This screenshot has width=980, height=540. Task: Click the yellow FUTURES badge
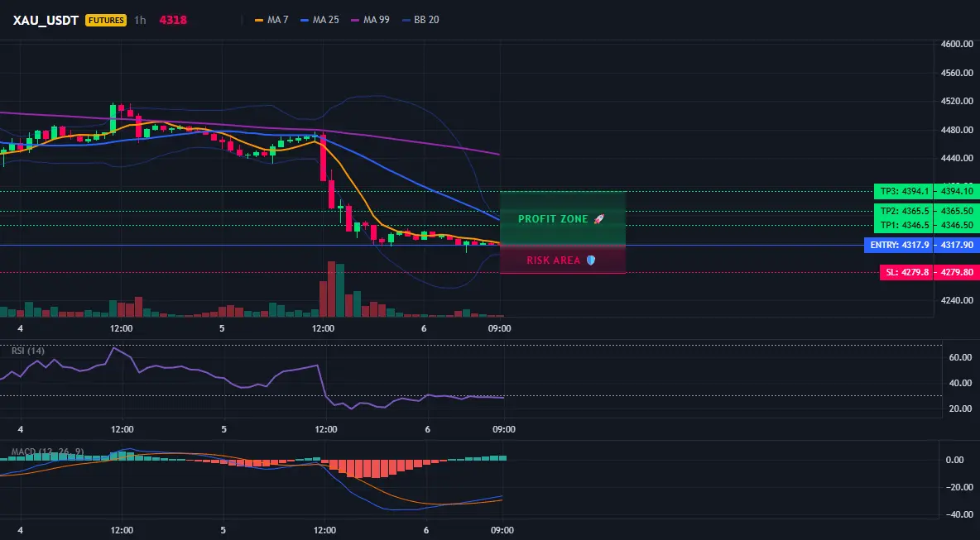(x=106, y=20)
